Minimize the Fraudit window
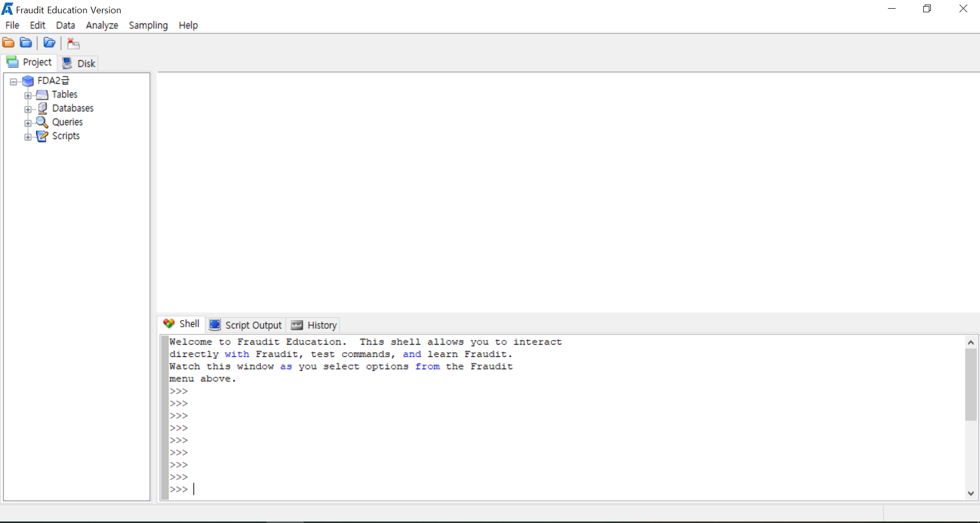The image size is (980, 523). pyautogui.click(x=892, y=9)
